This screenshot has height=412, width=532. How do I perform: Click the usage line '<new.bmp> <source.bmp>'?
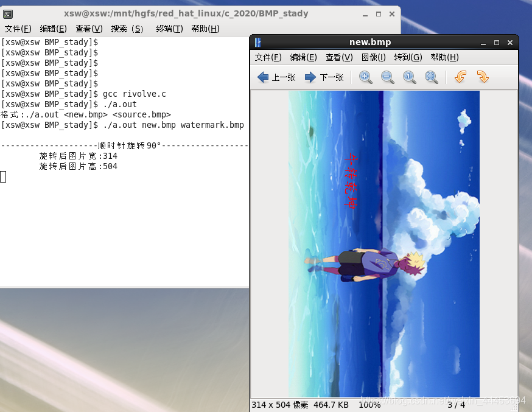tap(117, 114)
